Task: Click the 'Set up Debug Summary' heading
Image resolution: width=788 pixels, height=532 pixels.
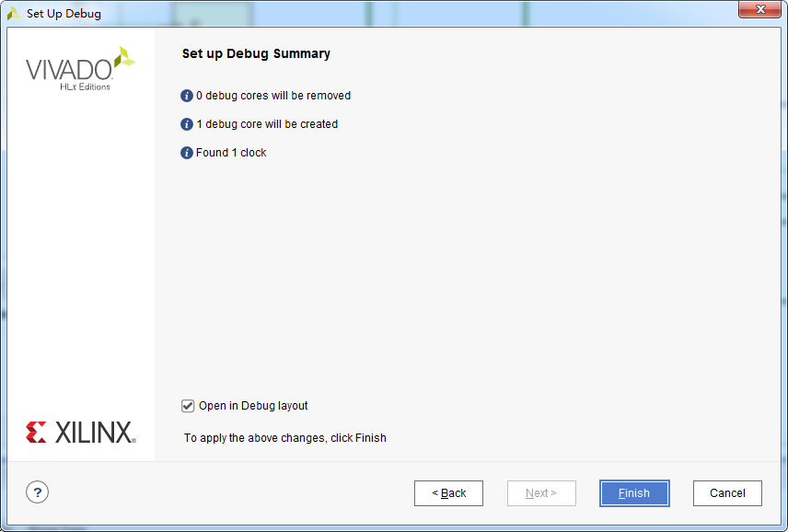Action: pos(256,54)
